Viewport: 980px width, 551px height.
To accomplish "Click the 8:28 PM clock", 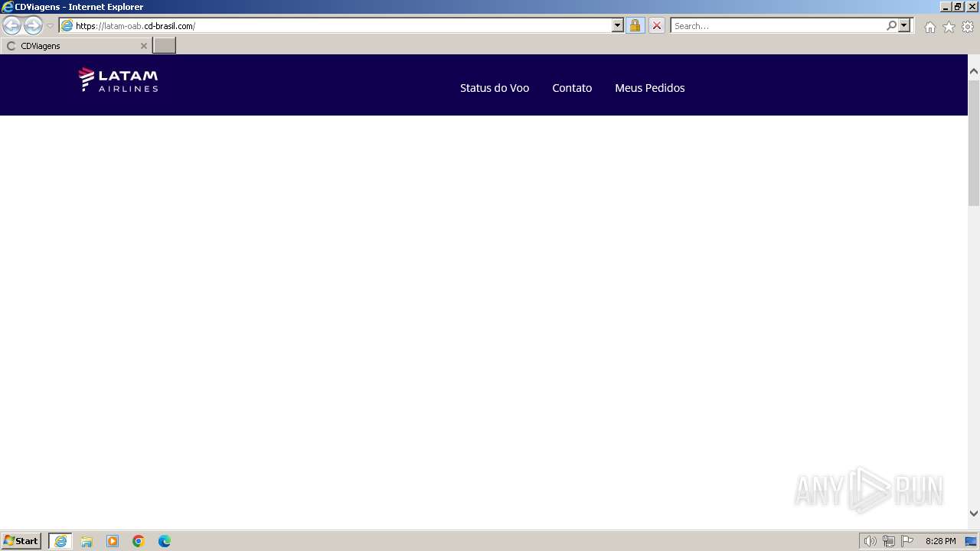I will click(x=940, y=541).
